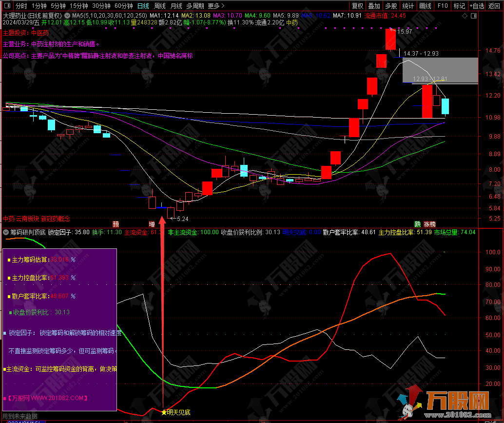This screenshot has height=423, width=504.
Task: Click the 主营业务 description line
Action: (52, 44)
